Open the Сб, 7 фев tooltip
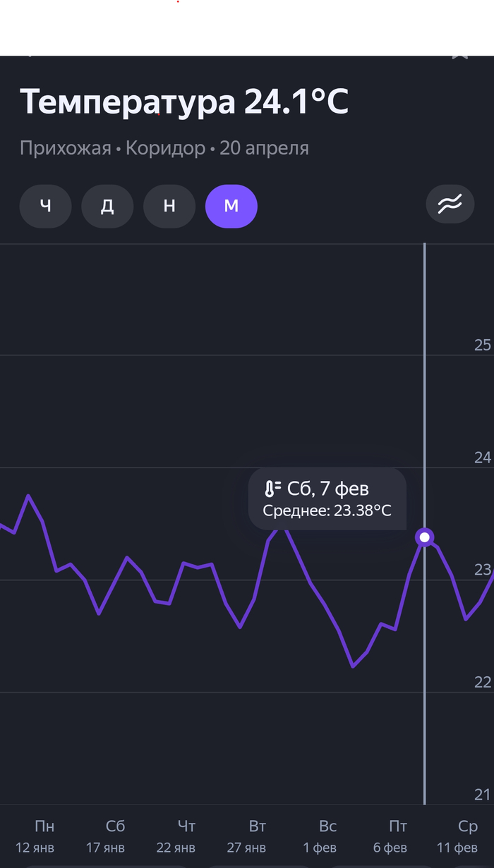The image size is (494, 868). [x=327, y=499]
